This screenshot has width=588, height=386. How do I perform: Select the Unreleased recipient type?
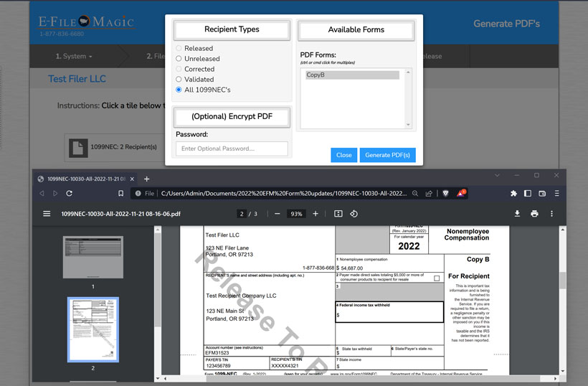[179, 59]
